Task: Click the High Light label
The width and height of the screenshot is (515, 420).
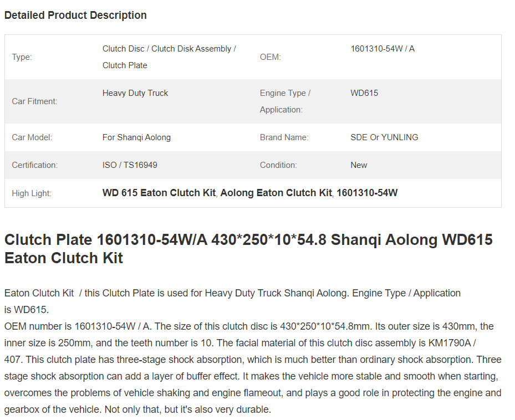Action: pos(32,193)
